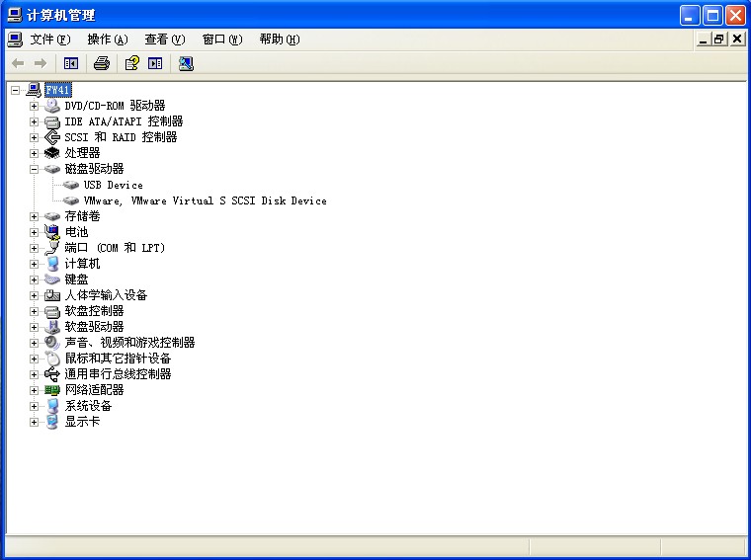This screenshot has width=751, height=560.
Task: Select the USB Device entry
Action: click(113, 185)
